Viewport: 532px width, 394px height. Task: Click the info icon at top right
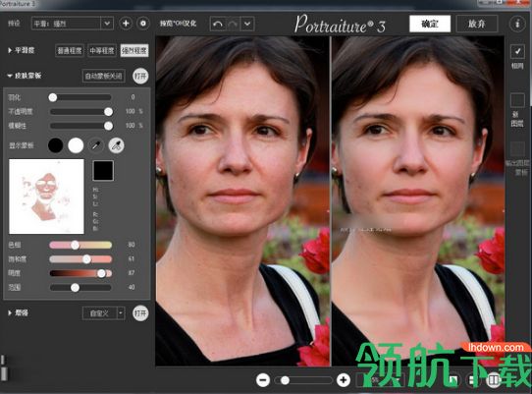click(x=517, y=24)
